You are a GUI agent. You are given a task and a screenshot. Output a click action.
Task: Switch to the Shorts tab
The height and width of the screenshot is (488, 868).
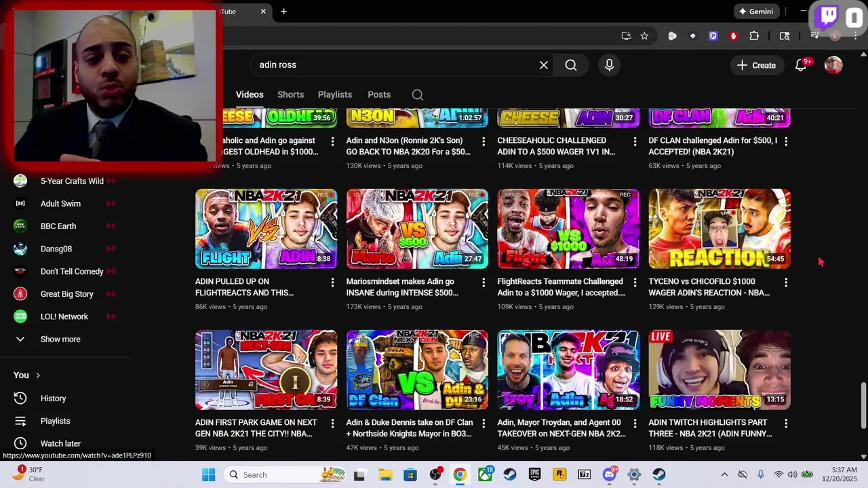(290, 94)
